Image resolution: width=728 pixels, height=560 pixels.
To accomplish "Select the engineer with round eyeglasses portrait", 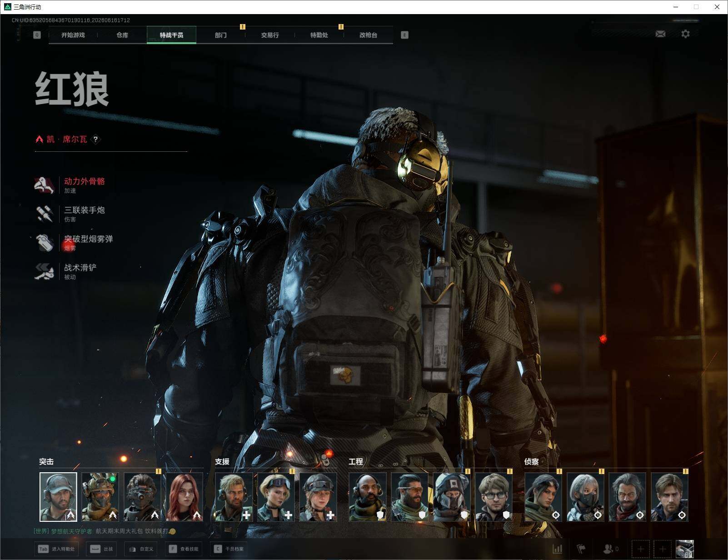I will [494, 497].
